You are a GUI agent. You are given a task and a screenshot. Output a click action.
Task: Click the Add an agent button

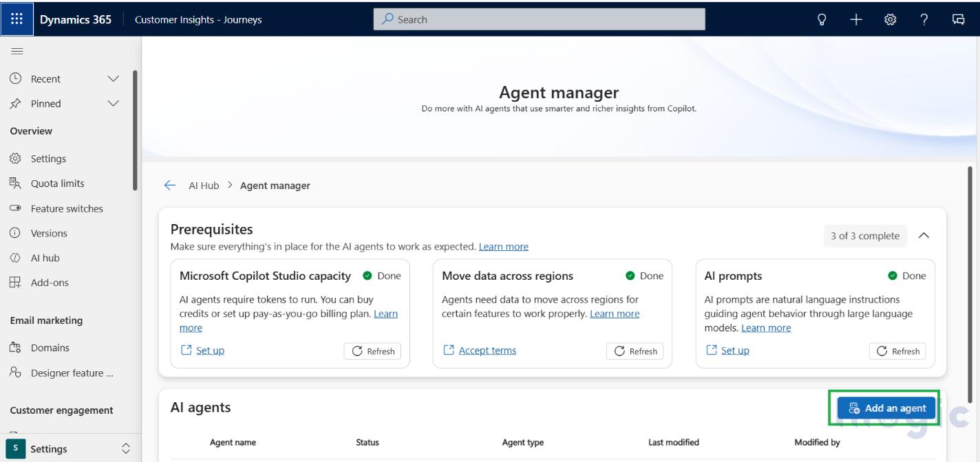click(886, 408)
